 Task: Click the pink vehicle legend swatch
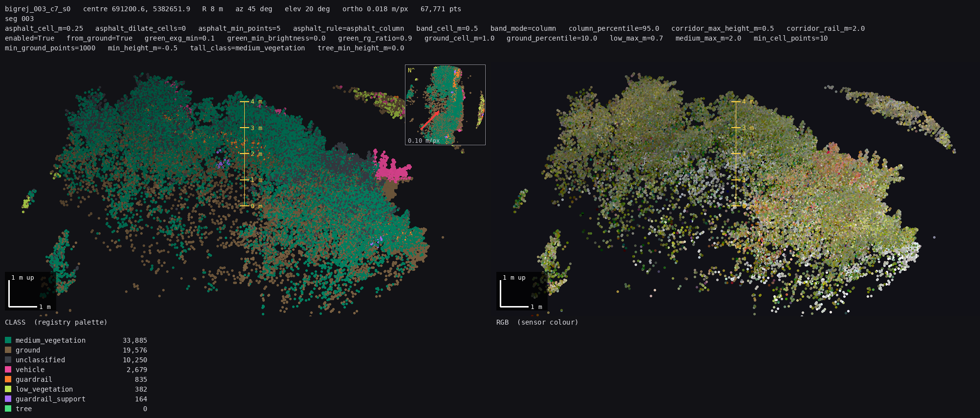8,370
